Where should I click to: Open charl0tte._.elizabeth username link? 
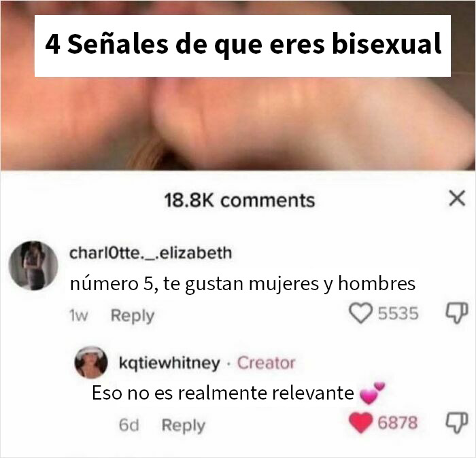(x=150, y=253)
